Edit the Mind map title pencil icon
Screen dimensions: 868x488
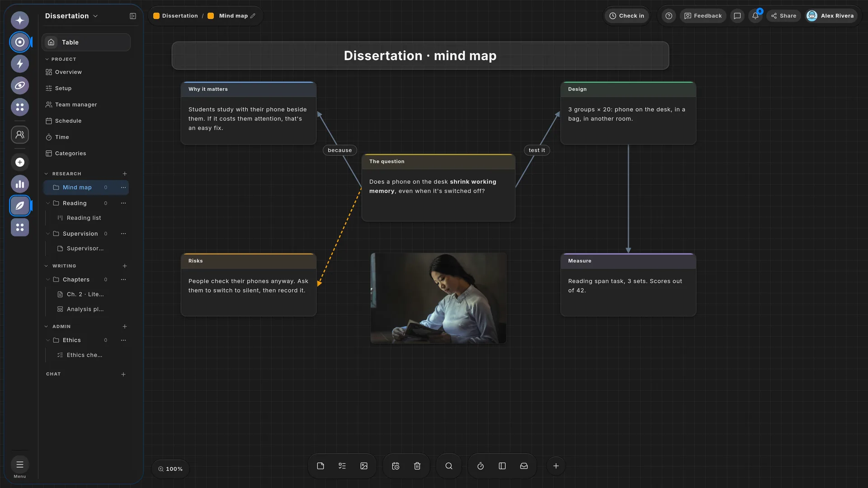[253, 16]
